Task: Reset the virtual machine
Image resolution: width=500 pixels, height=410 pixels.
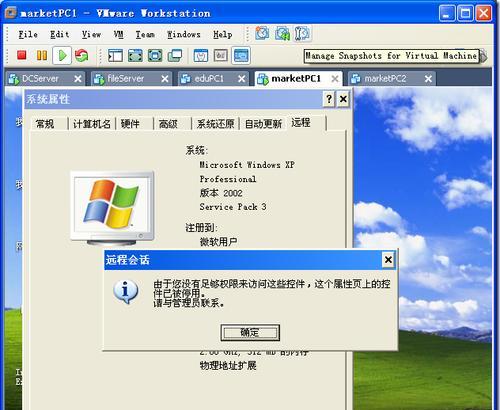Action: pos(82,55)
